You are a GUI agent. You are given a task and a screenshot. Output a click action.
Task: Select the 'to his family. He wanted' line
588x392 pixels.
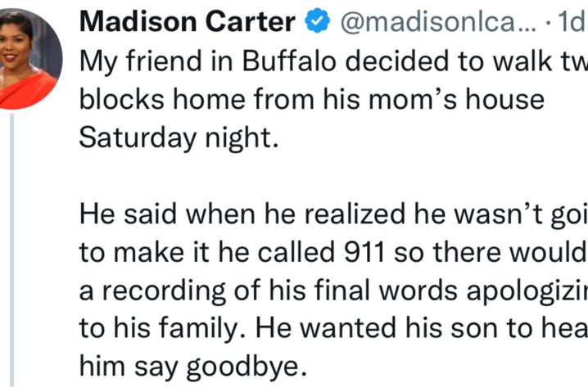click(x=334, y=328)
